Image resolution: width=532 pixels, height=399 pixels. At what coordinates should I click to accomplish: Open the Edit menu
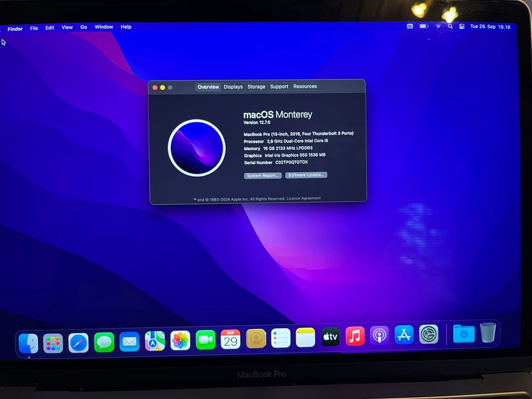click(x=50, y=28)
